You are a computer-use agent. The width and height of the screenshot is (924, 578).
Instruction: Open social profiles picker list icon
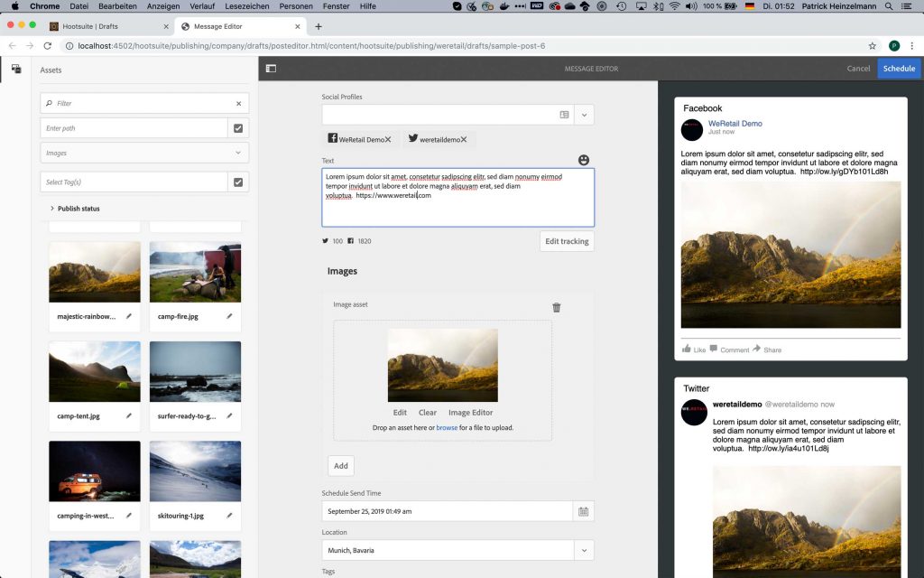564,115
